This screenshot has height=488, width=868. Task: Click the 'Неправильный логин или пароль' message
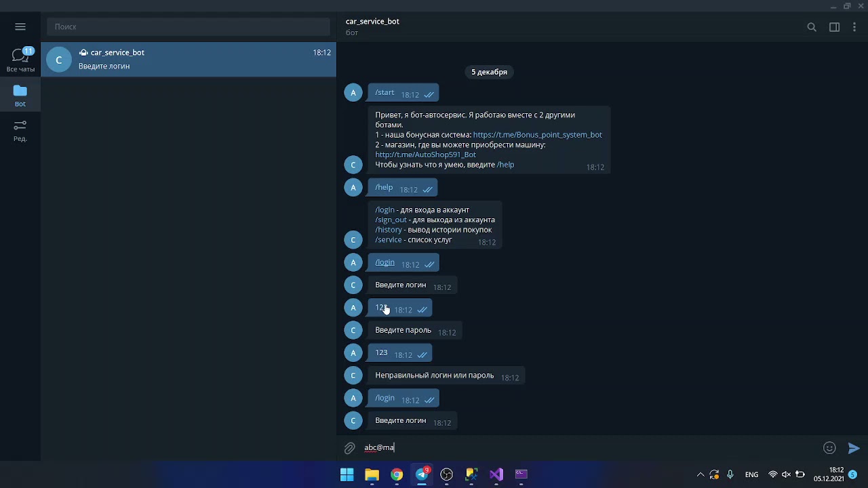tap(446, 375)
